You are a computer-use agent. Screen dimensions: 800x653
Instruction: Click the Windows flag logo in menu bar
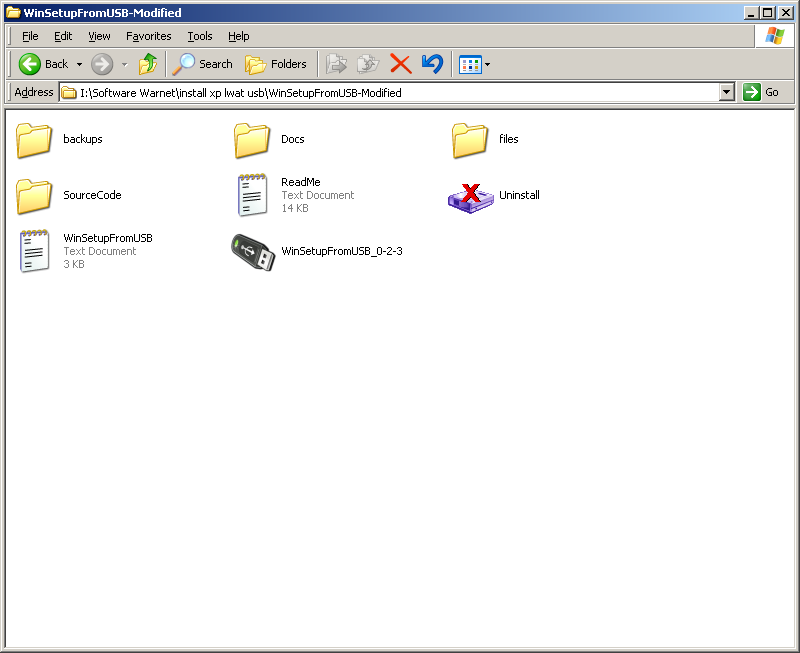[774, 36]
